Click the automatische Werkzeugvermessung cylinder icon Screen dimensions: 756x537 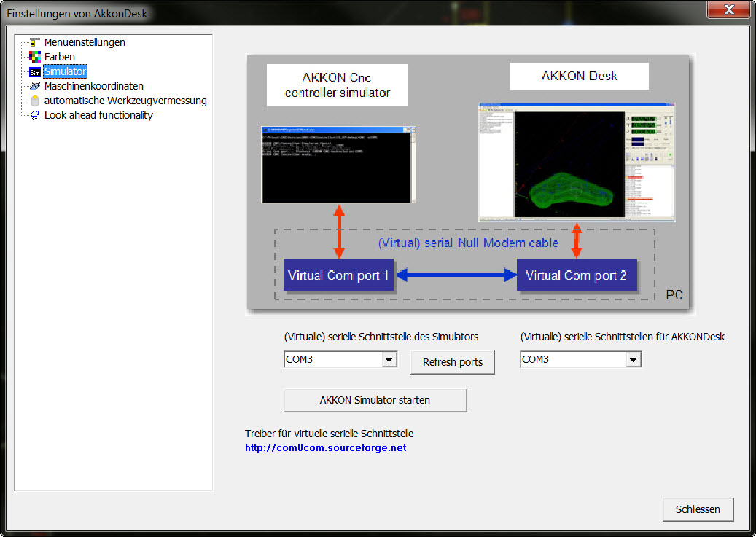click(34, 101)
